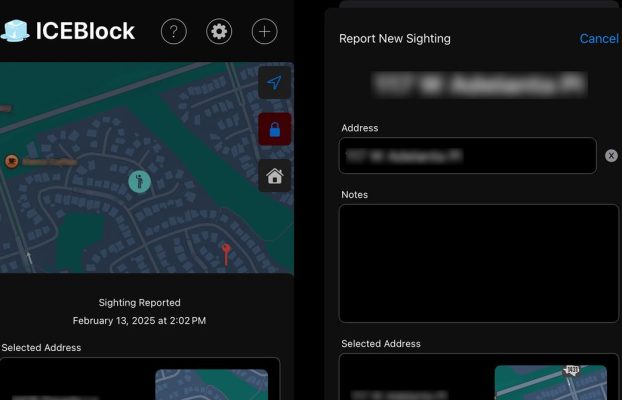The height and width of the screenshot is (400, 622).
Task: Select the 'Sighting Reported' text
Action: point(140,303)
